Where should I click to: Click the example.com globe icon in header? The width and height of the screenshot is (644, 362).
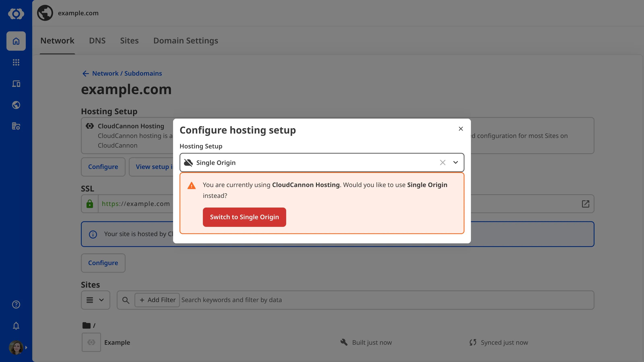pos(45,13)
